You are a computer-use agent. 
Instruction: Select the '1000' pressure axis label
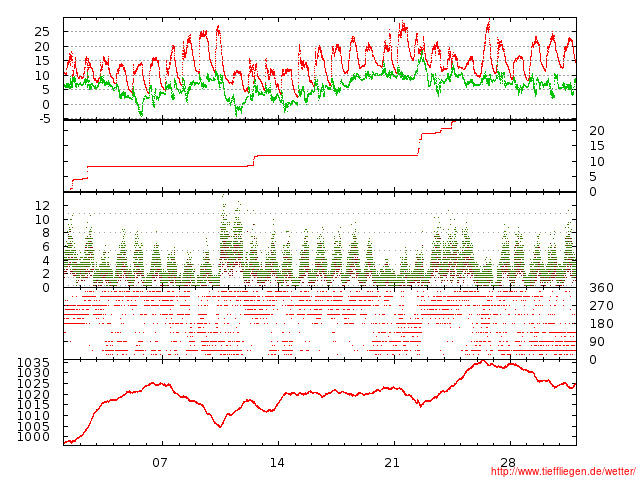click(x=33, y=437)
